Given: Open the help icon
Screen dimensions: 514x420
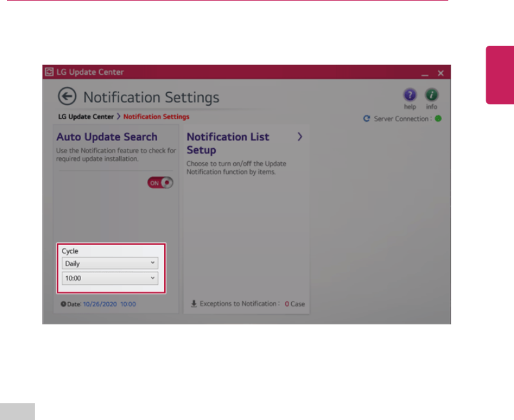Looking at the screenshot, I should tap(410, 95).
